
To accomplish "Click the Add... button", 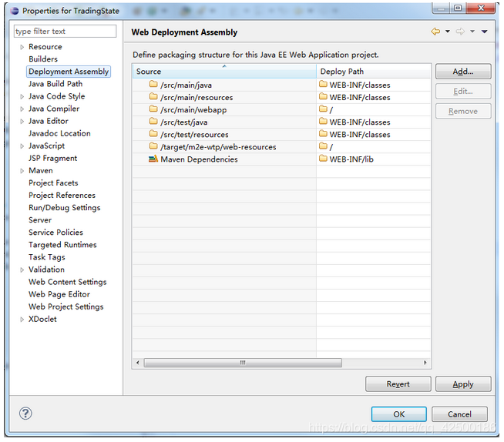I will [x=463, y=72].
